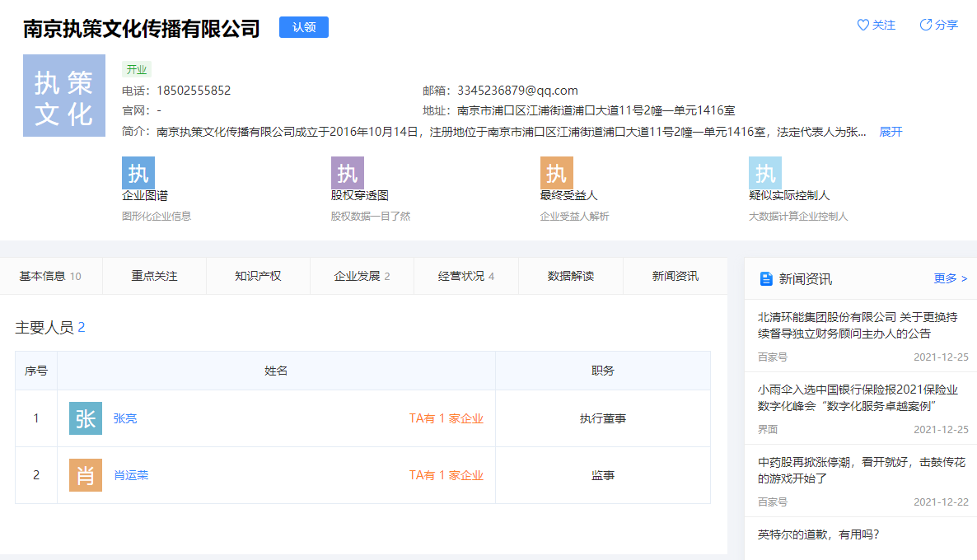This screenshot has height=560, width=977.
Task: Open the 经营状况 tab
Action: coord(465,276)
